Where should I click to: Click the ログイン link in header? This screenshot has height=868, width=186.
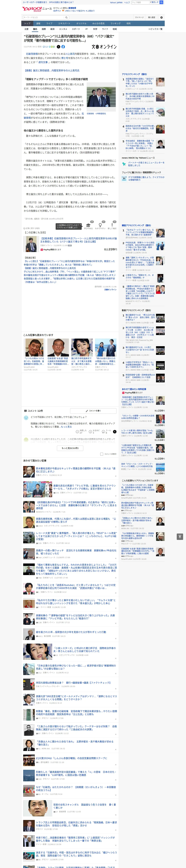pos(57,11)
